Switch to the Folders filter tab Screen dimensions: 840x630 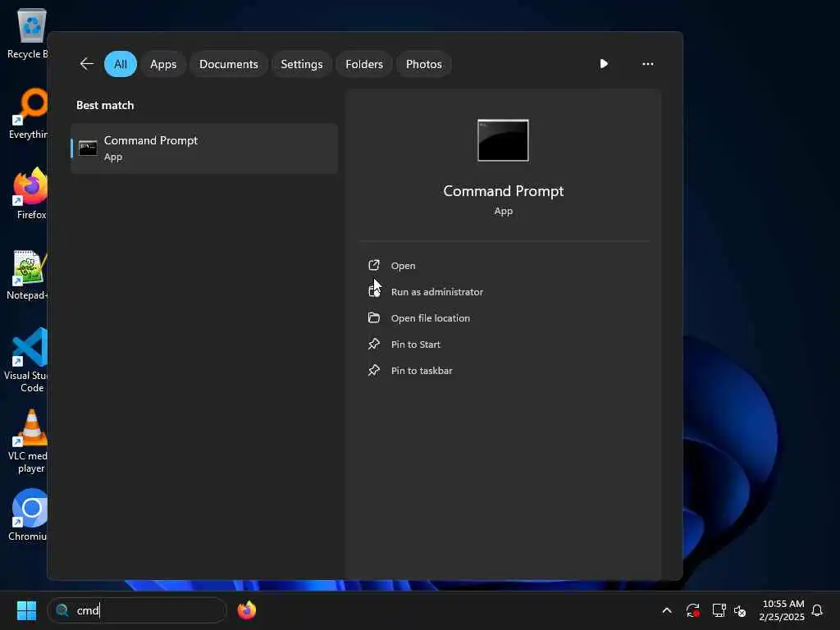364,64
